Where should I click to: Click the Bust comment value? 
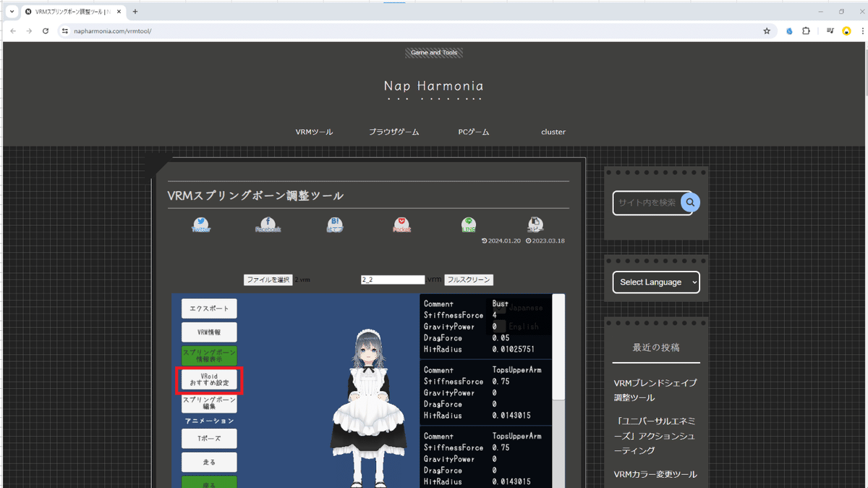pyautogui.click(x=501, y=304)
